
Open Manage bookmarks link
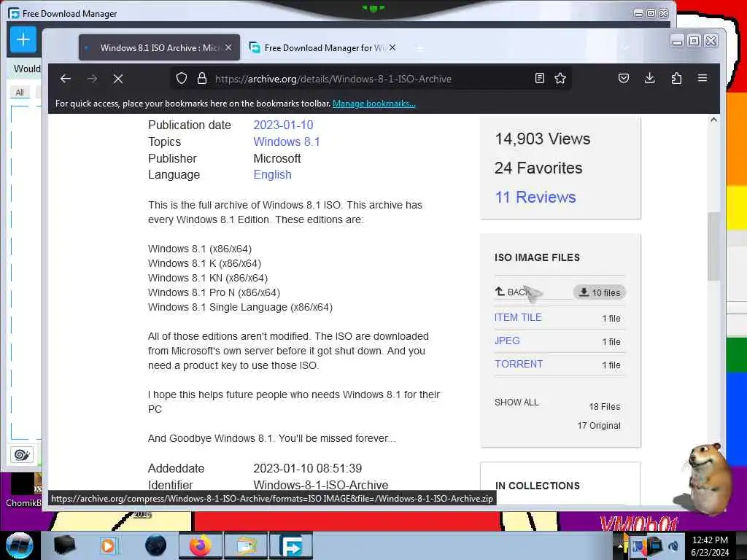tap(374, 104)
